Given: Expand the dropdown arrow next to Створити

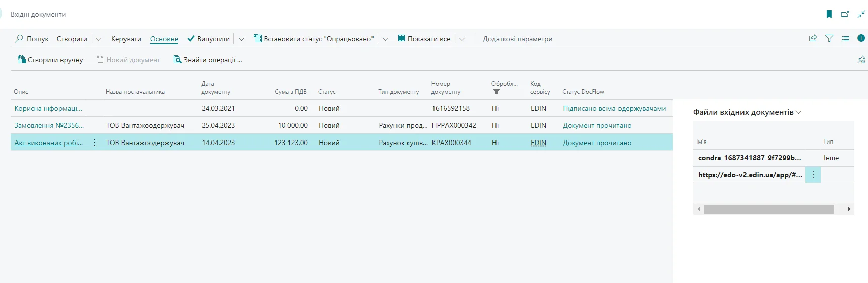Looking at the screenshot, I should pyautogui.click(x=99, y=39).
